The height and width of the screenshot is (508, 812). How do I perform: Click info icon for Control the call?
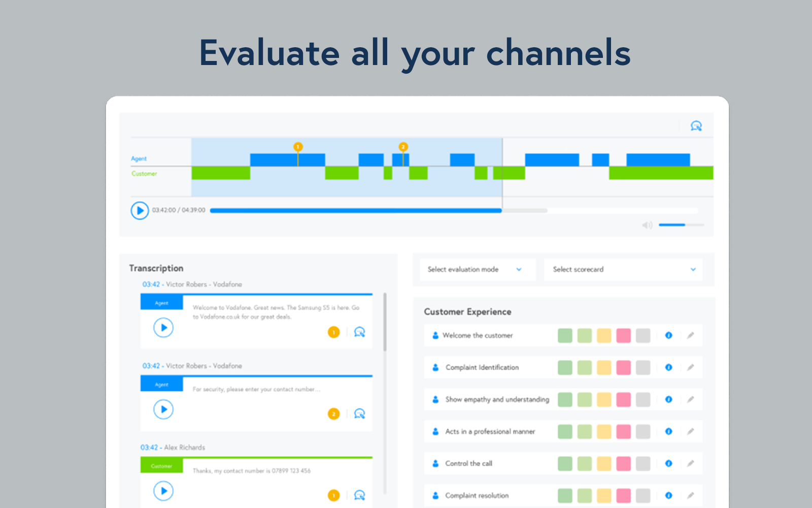pyautogui.click(x=668, y=463)
